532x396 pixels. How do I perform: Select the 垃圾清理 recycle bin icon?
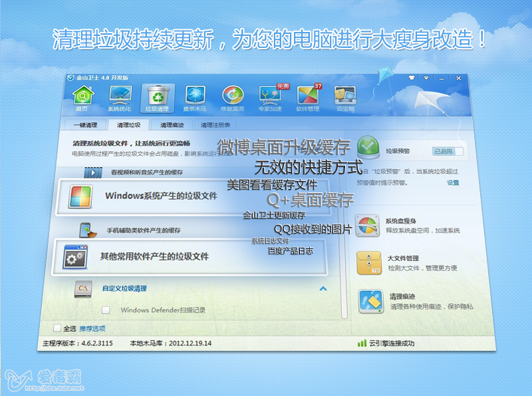tap(158, 95)
